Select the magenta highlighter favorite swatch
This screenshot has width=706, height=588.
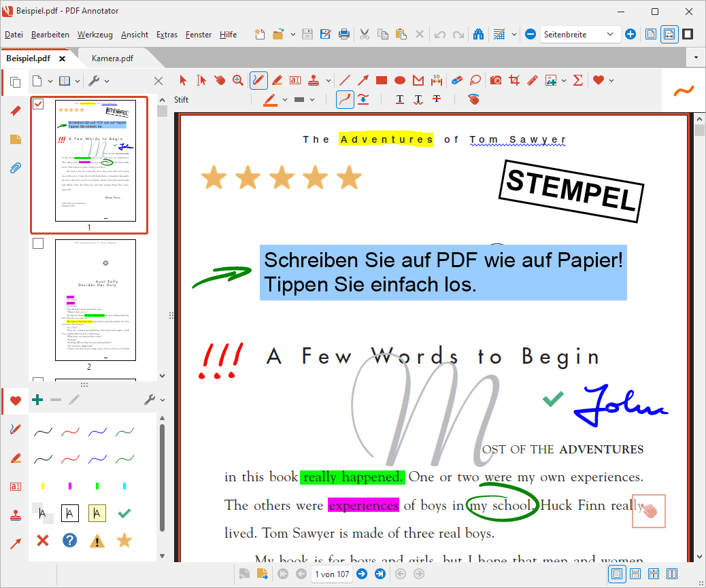(69, 485)
